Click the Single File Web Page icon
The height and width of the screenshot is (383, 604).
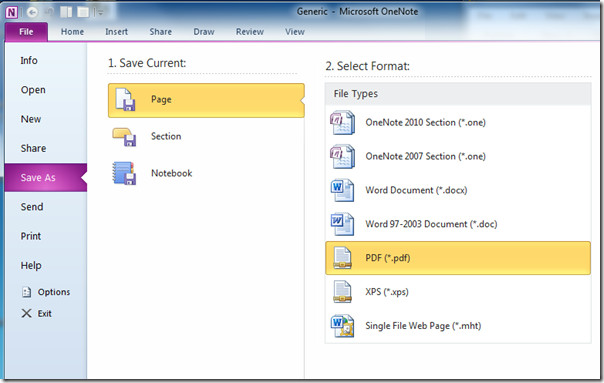(x=342, y=326)
